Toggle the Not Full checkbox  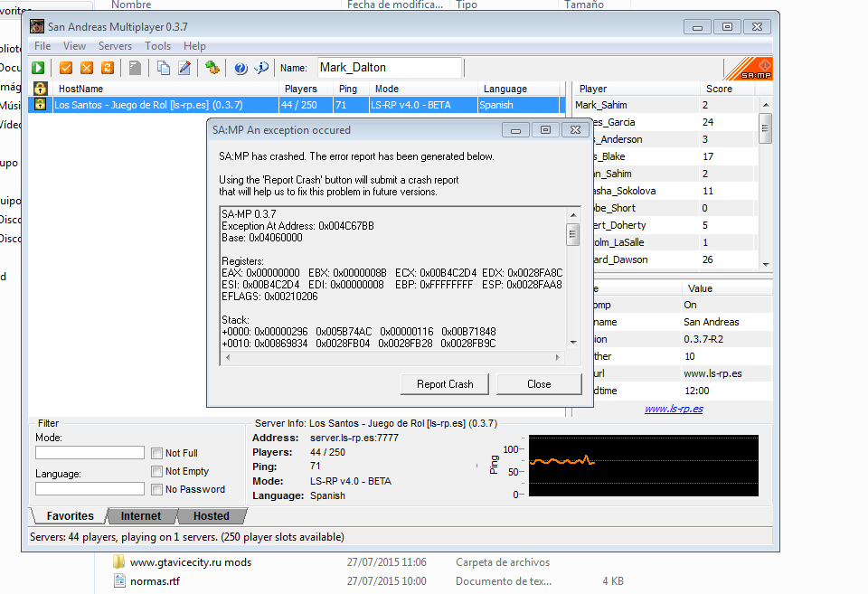(156, 453)
